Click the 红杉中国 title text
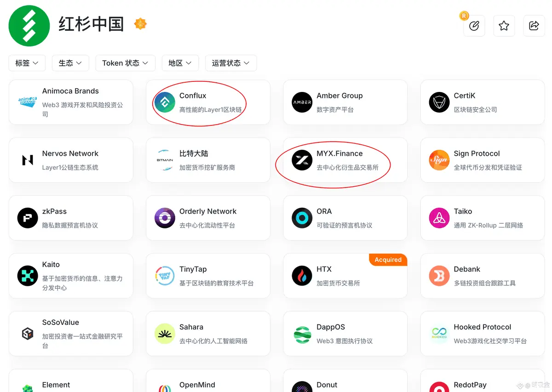The image size is (552, 392). click(91, 24)
